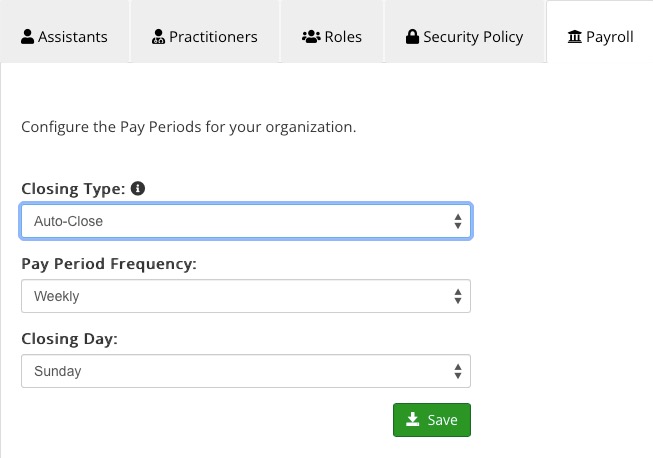This screenshot has height=458, width=653.
Task: Click the Closing Type info icon
Action: tap(138, 189)
